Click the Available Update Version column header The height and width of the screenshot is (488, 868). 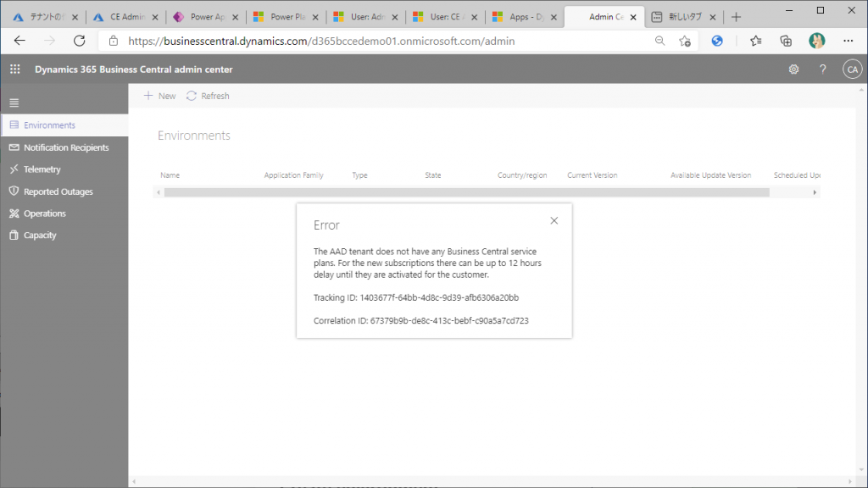(x=711, y=175)
